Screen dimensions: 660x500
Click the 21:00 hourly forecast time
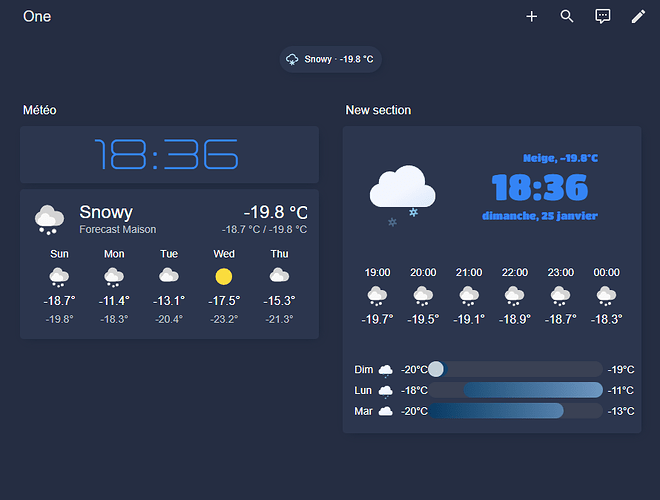(x=469, y=272)
